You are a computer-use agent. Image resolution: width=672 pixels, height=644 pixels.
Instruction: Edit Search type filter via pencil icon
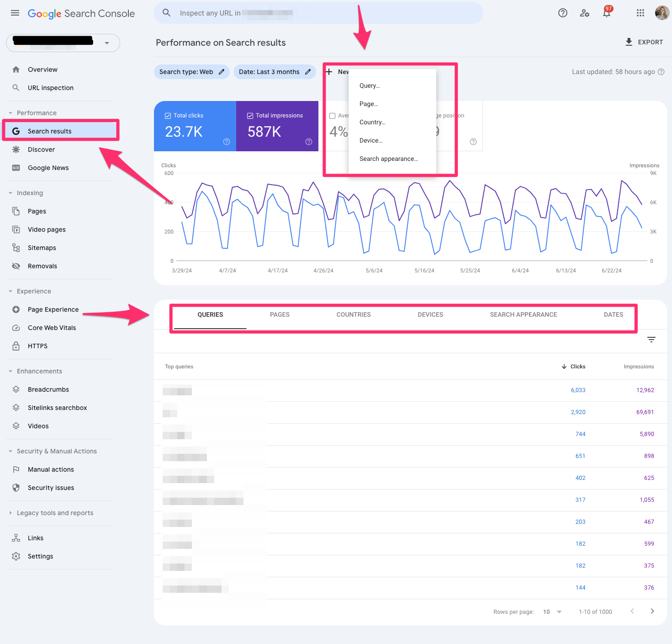222,72
